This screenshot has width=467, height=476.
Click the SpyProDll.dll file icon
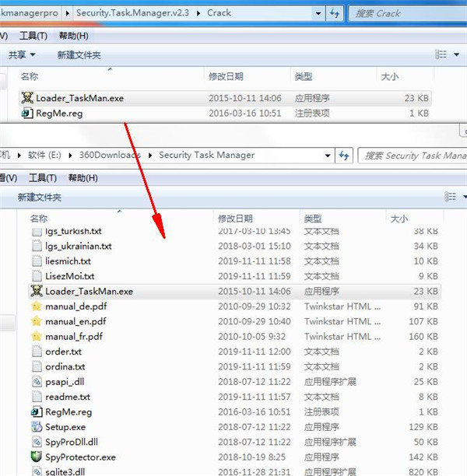[x=37, y=442]
